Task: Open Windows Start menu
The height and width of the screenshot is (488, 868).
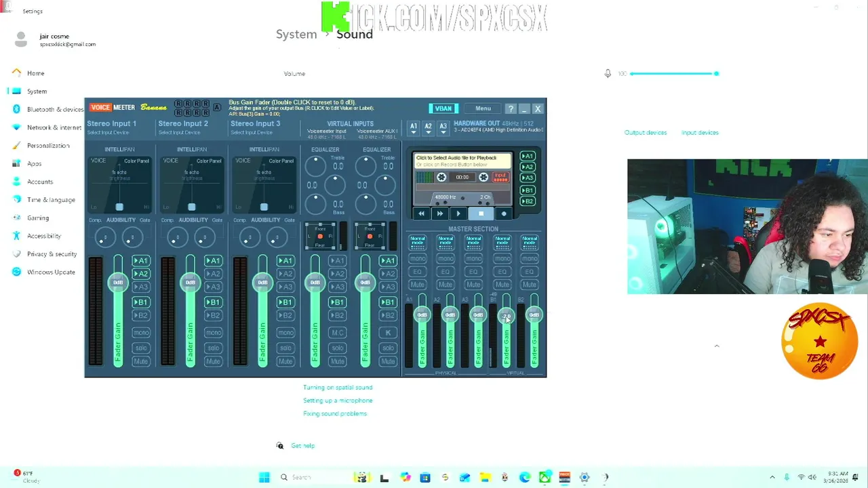Action: pyautogui.click(x=264, y=477)
